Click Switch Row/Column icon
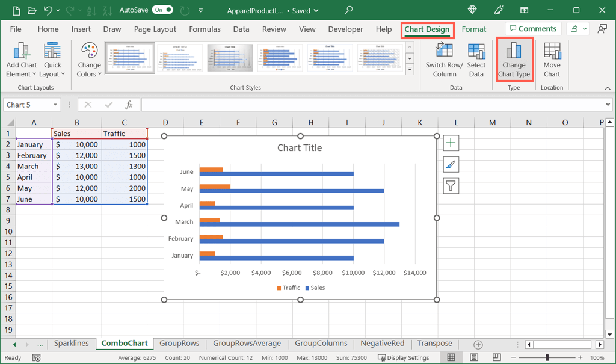Screen dimensions: 616x364 [x=444, y=60]
